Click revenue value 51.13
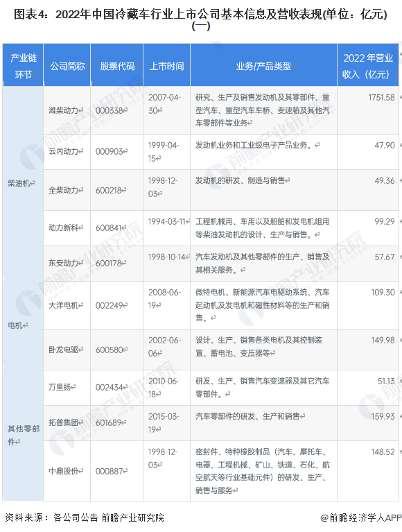 pos(386,381)
